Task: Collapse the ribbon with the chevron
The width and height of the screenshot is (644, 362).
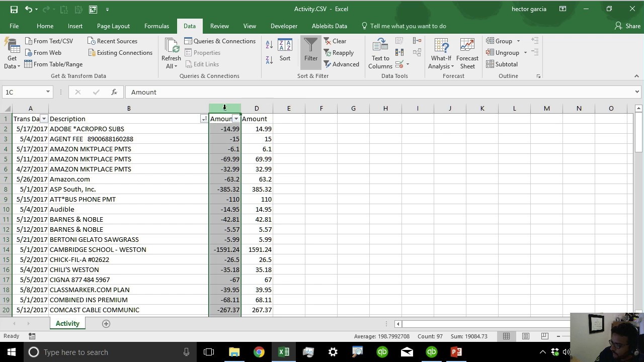Action: tap(636, 76)
